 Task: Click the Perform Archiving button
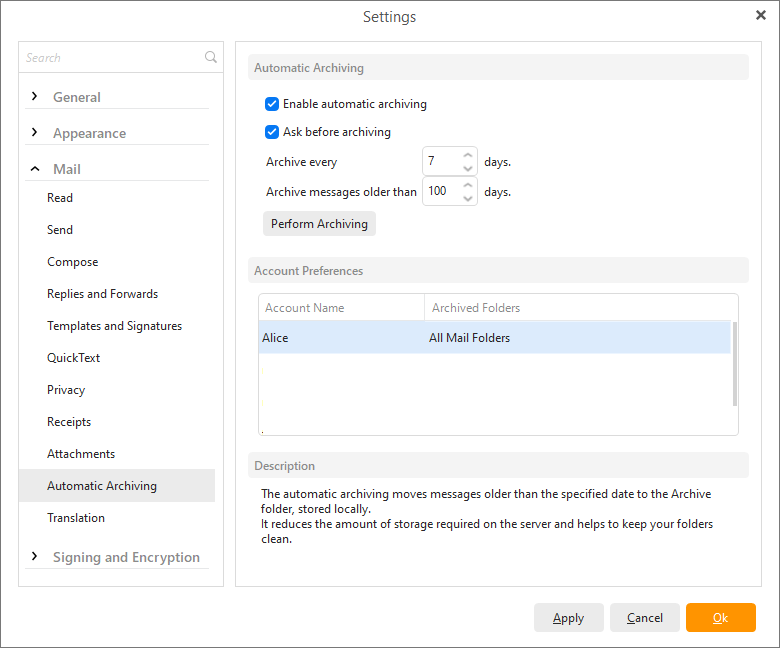319,224
